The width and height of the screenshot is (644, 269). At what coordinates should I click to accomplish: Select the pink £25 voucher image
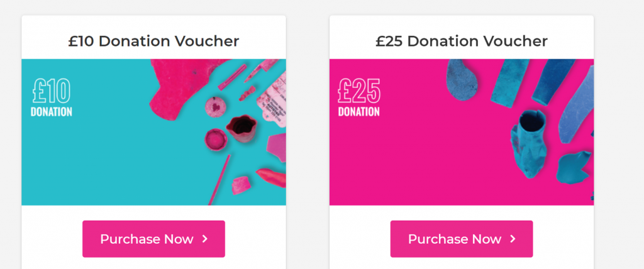[461, 132]
